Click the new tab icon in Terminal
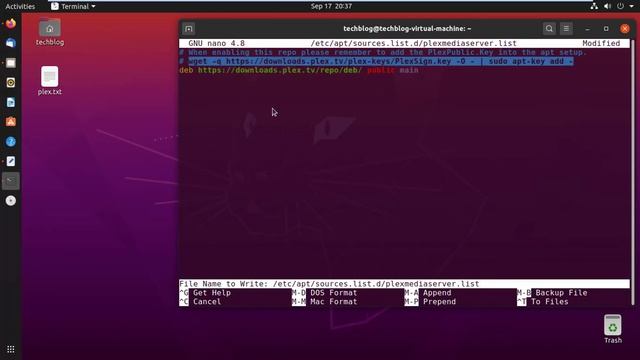Screen dimensions: 640x360 coord(188,29)
